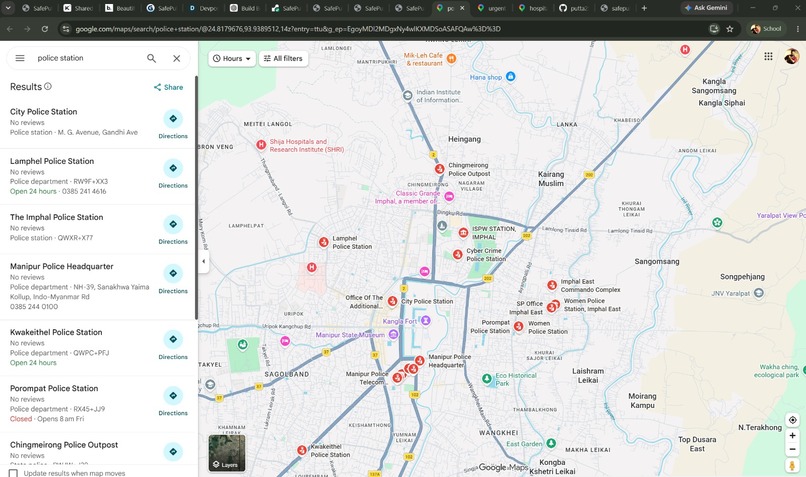Open the Chrome tab search dropdown
This screenshot has width=806, height=477.
coord(8,8)
